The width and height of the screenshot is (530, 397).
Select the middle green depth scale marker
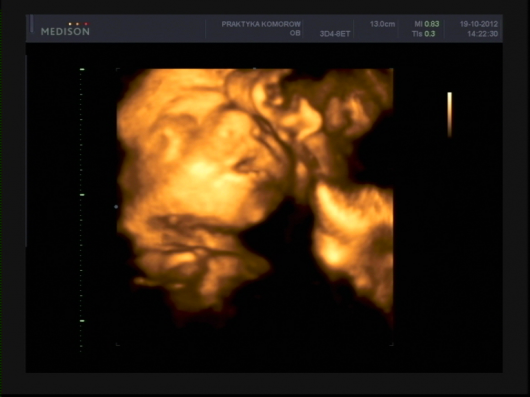[82, 195]
